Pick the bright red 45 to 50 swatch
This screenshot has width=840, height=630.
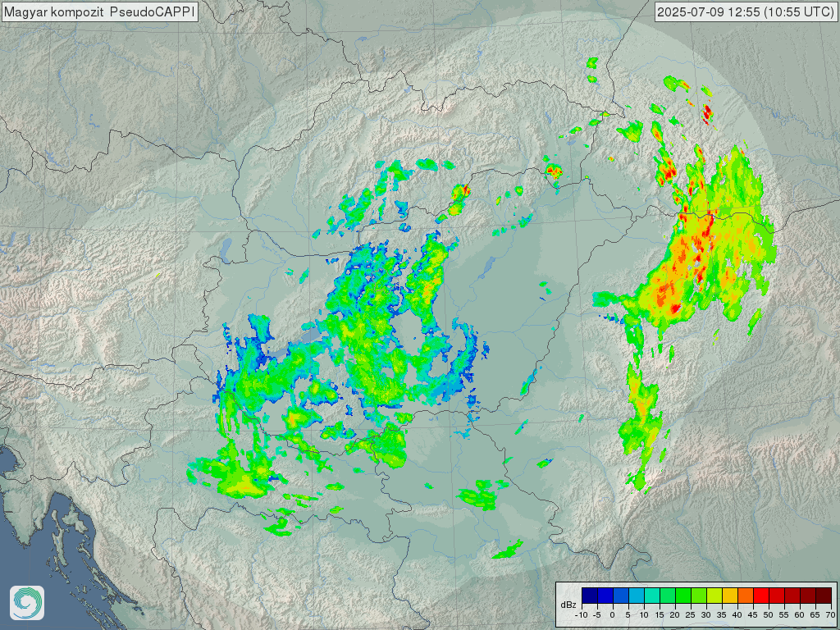click(761, 596)
